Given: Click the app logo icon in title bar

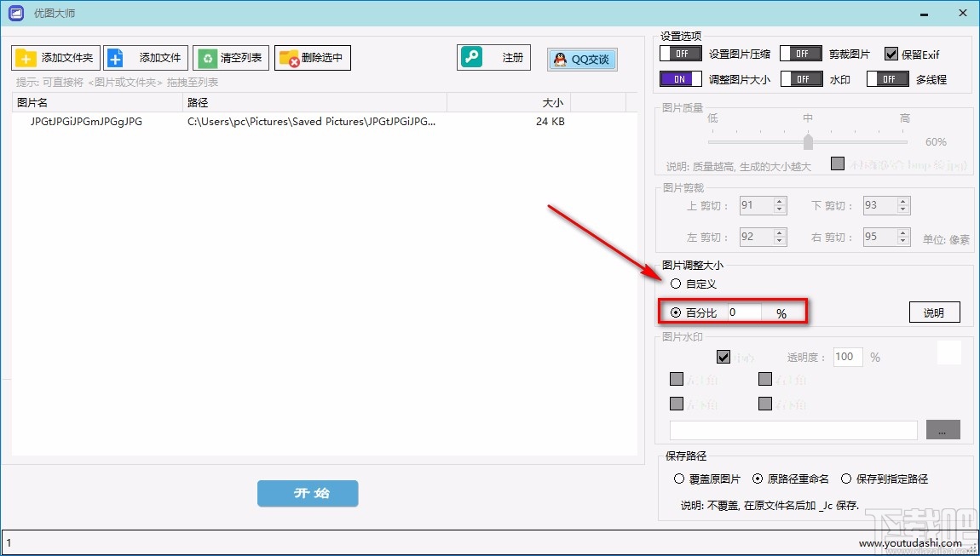Looking at the screenshot, I should pos(16,13).
